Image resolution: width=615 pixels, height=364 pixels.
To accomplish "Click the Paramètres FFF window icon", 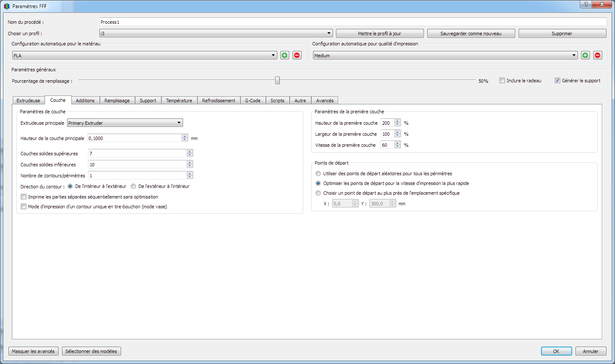I will (6, 6).
